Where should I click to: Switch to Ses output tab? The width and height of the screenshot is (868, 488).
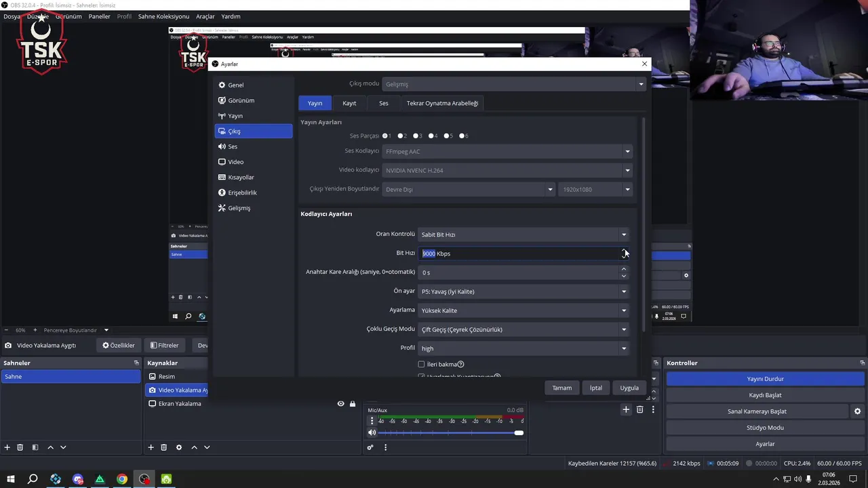pyautogui.click(x=384, y=103)
